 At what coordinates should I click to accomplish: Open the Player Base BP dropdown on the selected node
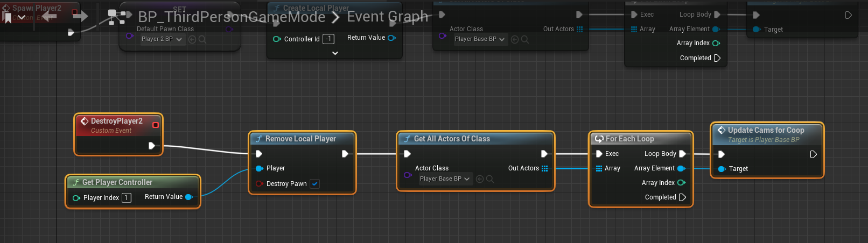tap(445, 179)
